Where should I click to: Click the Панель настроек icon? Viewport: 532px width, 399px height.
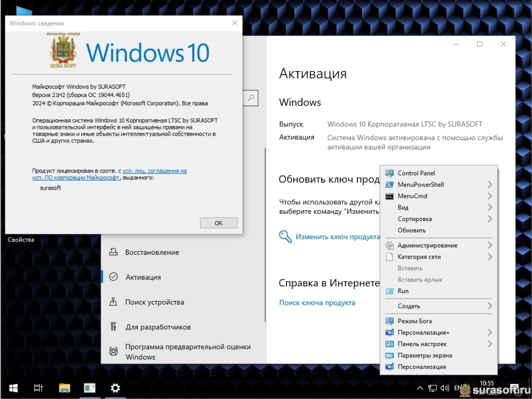[389, 344]
